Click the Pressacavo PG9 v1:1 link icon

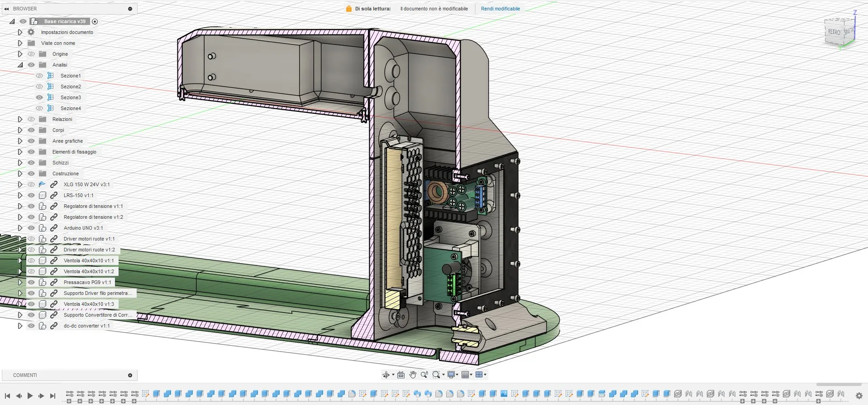coord(54,282)
